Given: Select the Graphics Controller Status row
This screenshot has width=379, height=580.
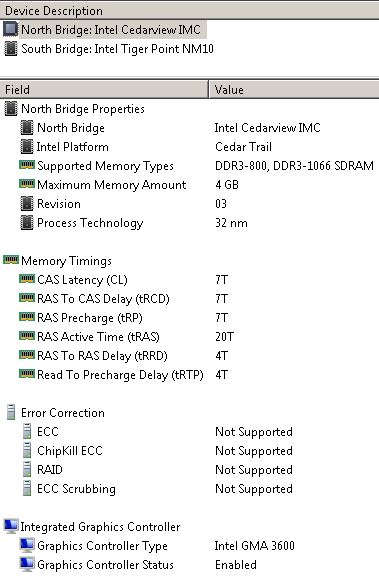Looking at the screenshot, I should tap(189, 565).
